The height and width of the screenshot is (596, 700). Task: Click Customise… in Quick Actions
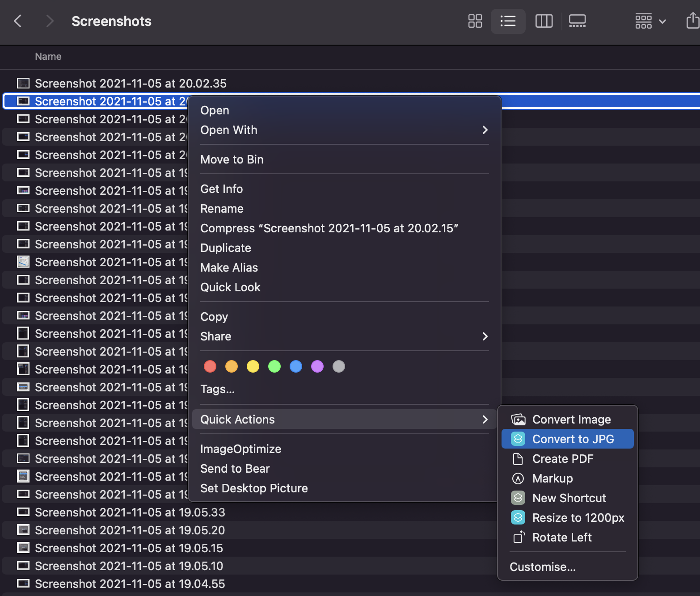(543, 567)
